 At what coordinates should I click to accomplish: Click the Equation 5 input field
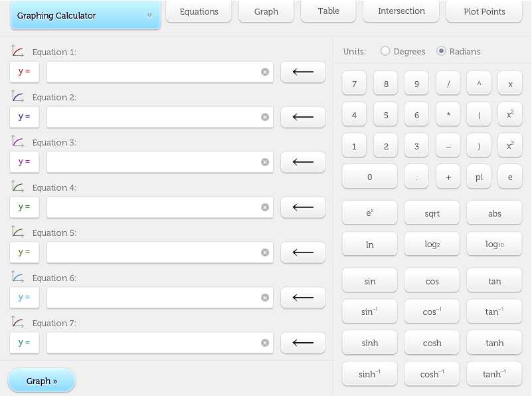click(153, 252)
